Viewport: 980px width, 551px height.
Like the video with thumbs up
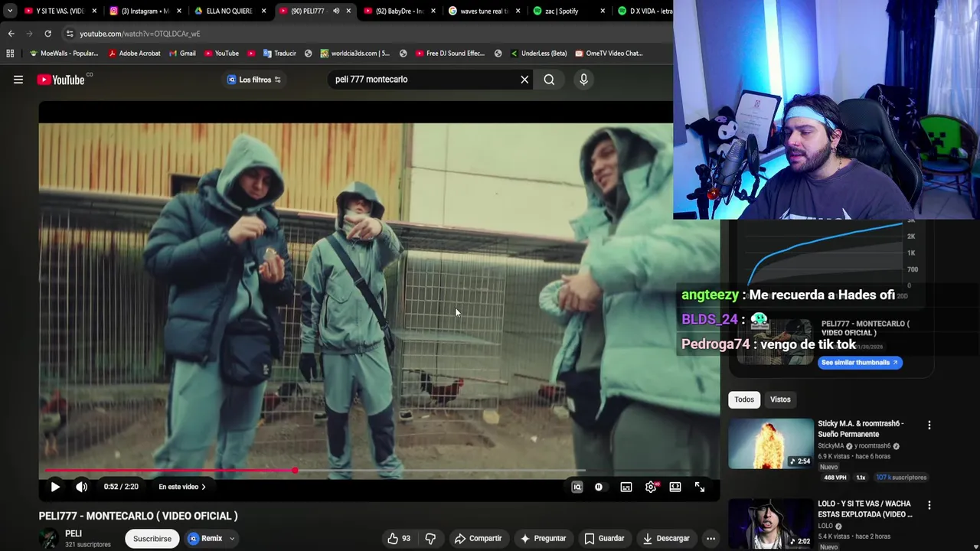click(x=399, y=539)
